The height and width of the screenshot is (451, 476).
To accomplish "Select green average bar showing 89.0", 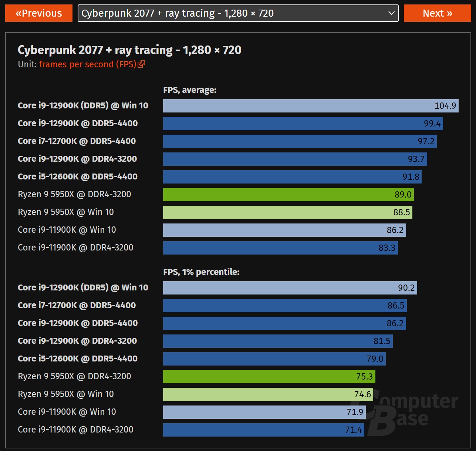I will click(x=288, y=195).
